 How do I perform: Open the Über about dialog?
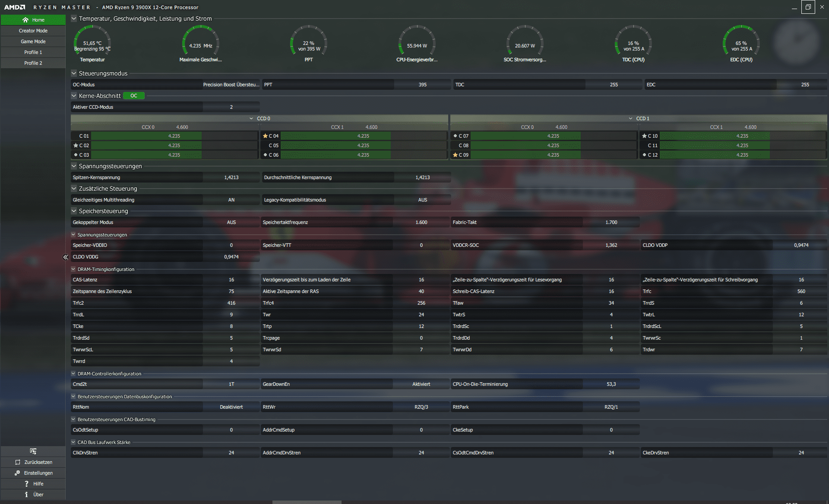(33, 495)
